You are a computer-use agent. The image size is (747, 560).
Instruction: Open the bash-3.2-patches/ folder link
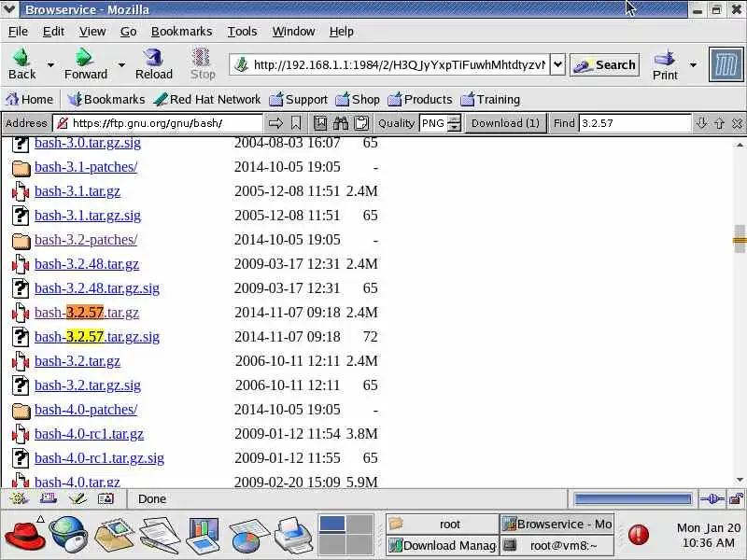86,240
